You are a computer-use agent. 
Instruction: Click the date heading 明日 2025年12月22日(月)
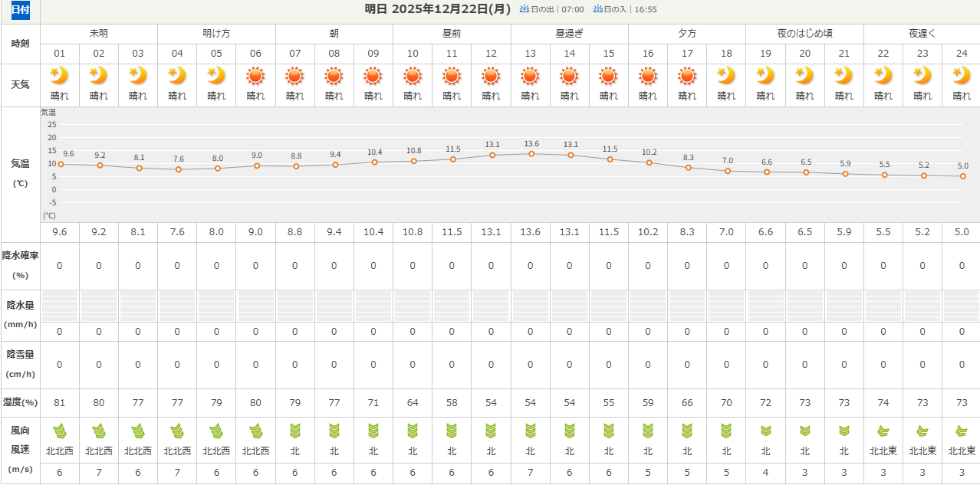(437, 10)
